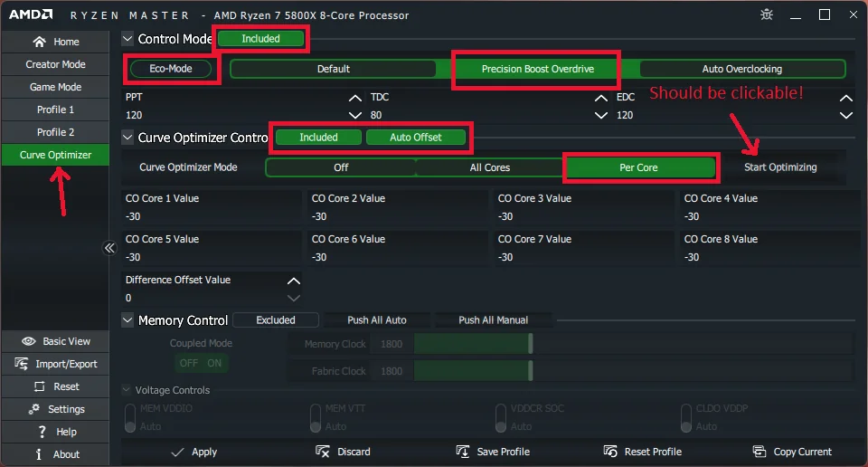Toggle Control Mode Included button

(260, 39)
